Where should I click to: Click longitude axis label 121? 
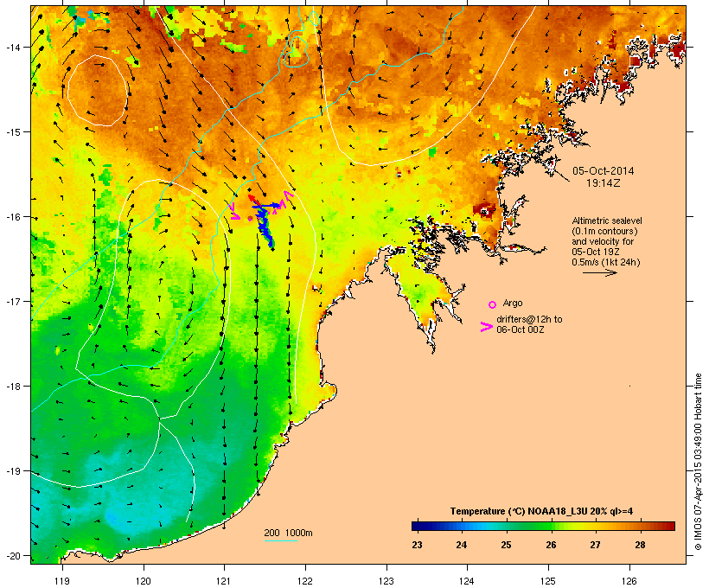click(x=224, y=580)
